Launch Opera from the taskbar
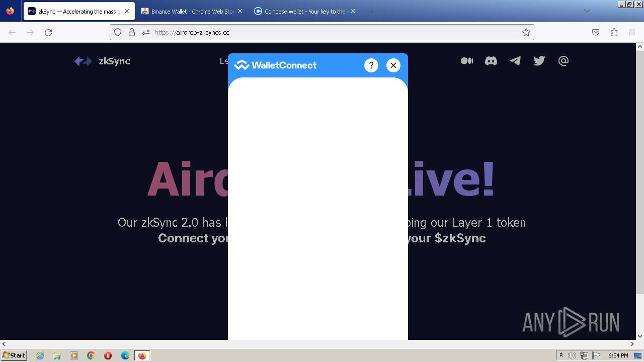This screenshot has height=362, width=644. pos(108,355)
